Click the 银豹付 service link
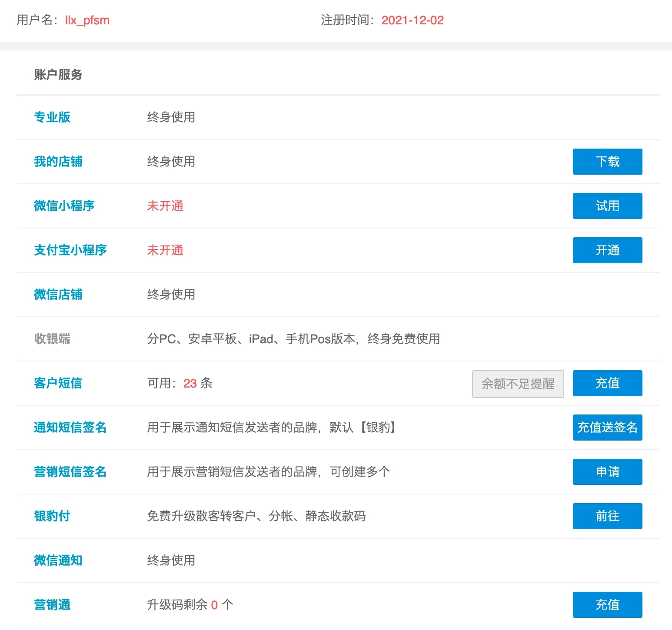672x630 pixels. pyautogui.click(x=51, y=516)
